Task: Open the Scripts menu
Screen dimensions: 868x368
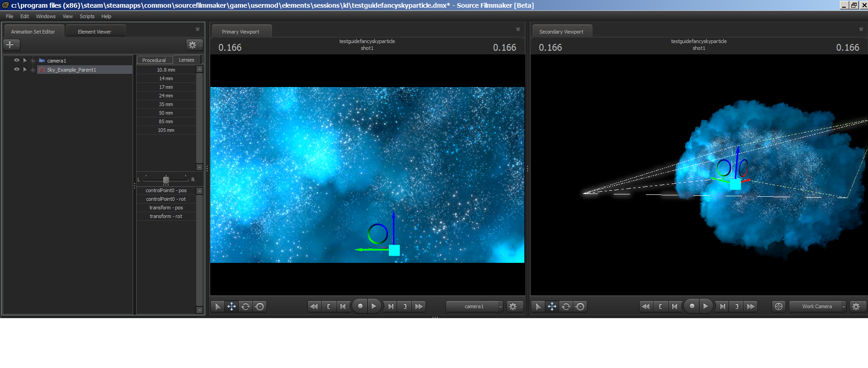Action: [87, 16]
